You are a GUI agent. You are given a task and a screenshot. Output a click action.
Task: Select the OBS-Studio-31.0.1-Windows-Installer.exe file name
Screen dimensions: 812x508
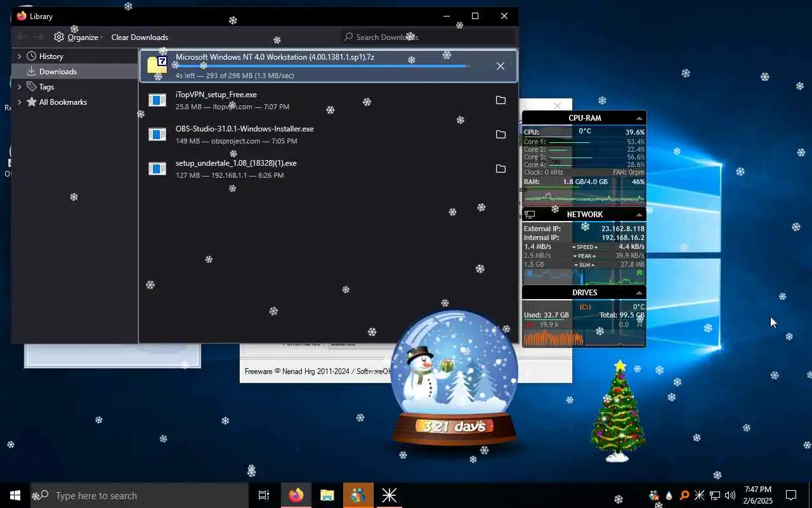tap(244, 129)
